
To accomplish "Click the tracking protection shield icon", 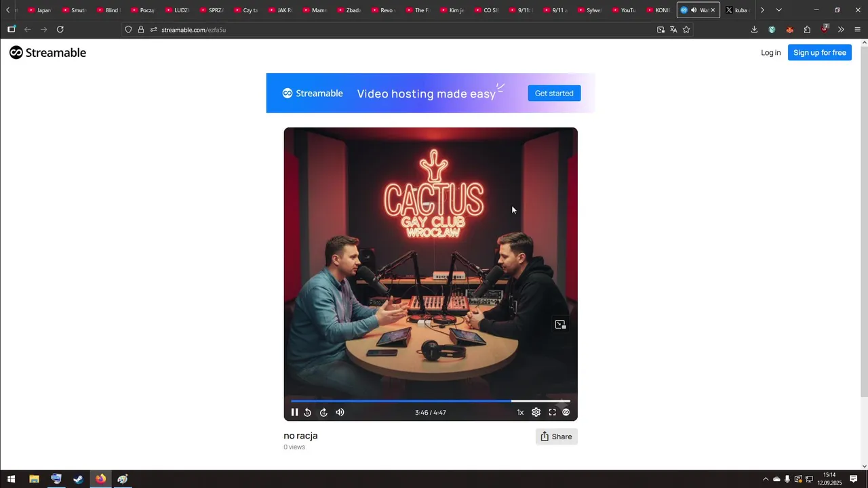I will (x=128, y=29).
